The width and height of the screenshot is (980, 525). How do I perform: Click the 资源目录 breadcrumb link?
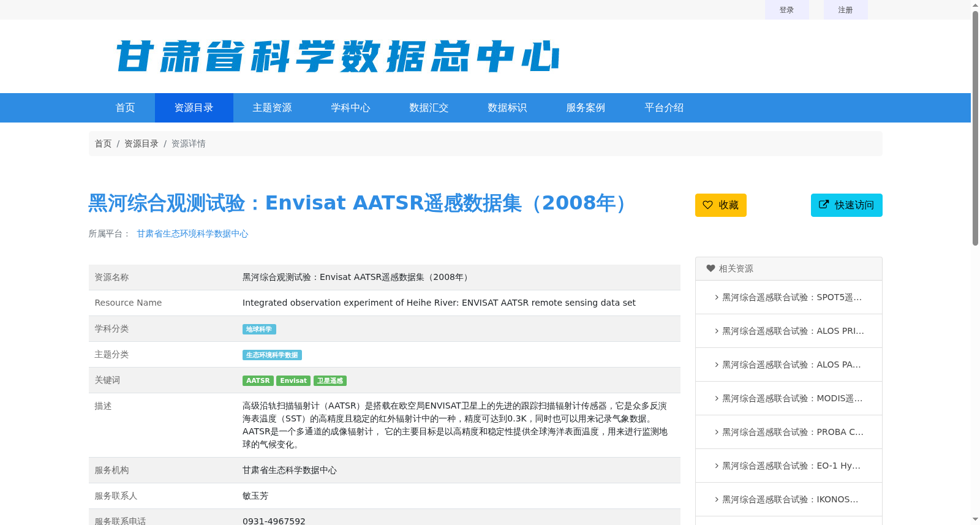click(141, 143)
